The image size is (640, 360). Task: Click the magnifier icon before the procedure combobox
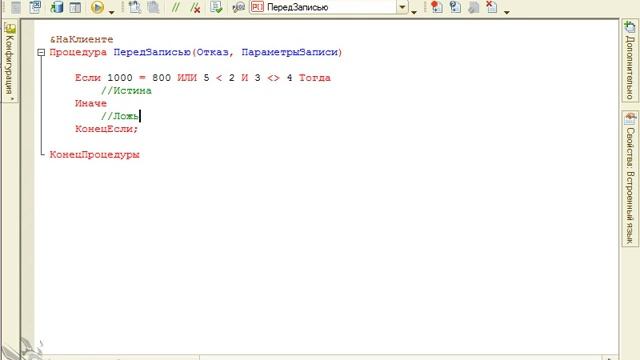click(238, 7)
